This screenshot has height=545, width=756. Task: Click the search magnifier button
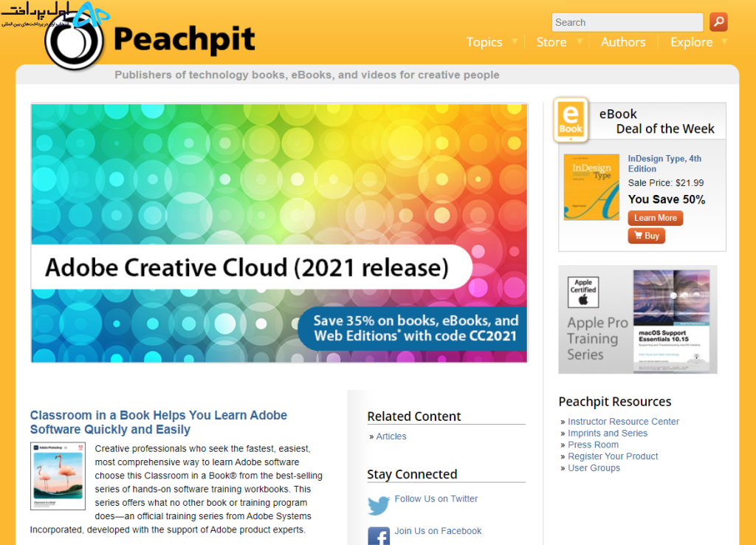718,21
